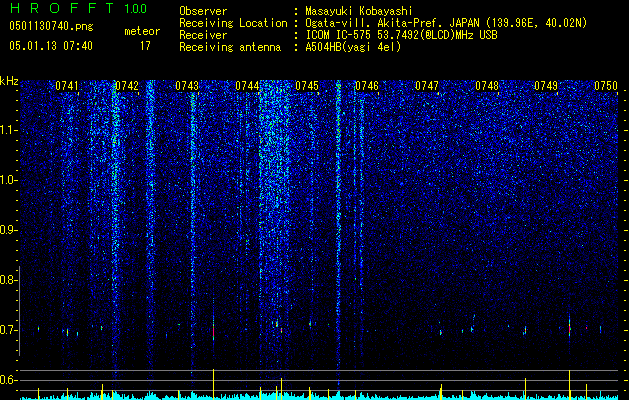This screenshot has height=400, width=629.
Task: Click the Receiving antenna label
Action: pyautogui.click(x=230, y=47)
